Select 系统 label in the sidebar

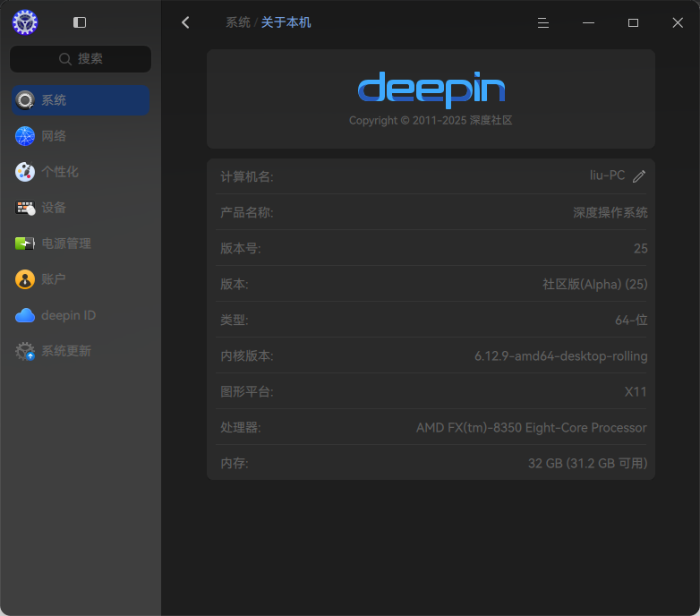[x=54, y=100]
